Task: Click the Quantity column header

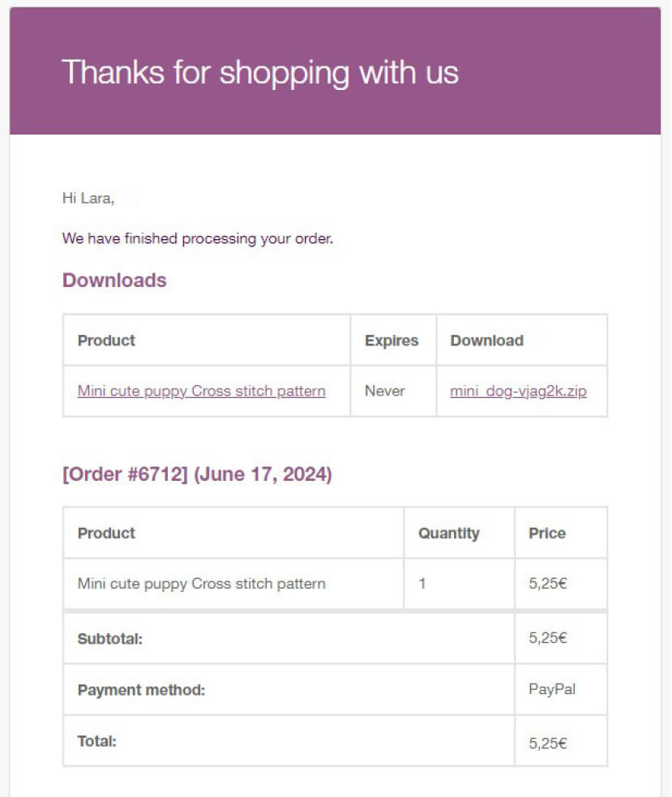Action: coord(448,533)
